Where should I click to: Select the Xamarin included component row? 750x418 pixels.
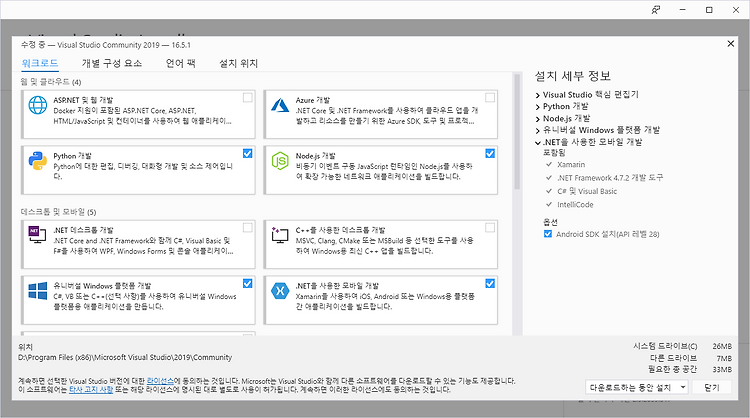(x=565, y=165)
